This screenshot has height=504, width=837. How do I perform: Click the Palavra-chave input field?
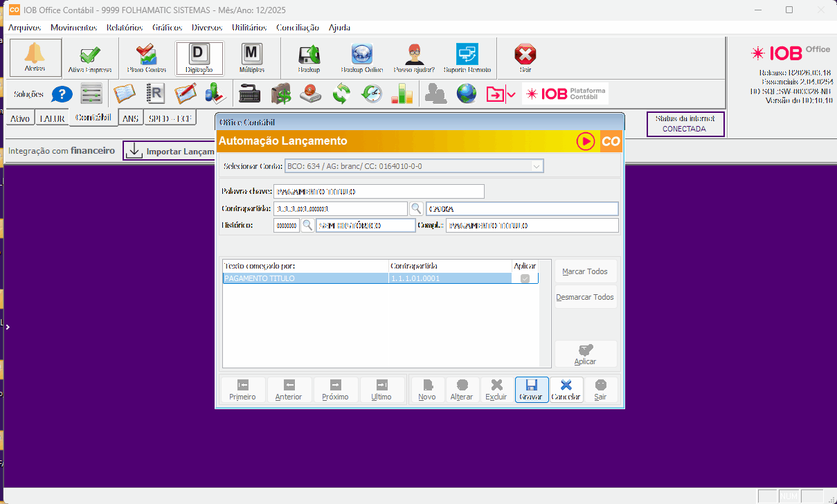pyautogui.click(x=379, y=192)
